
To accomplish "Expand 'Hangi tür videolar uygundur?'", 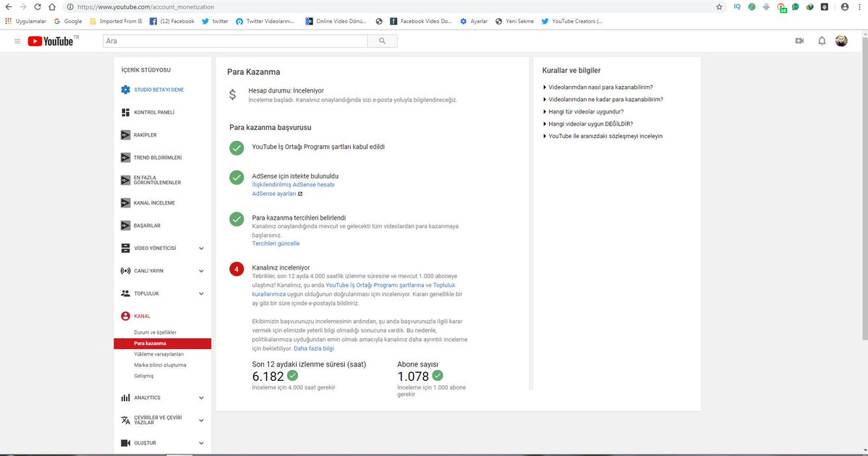I will click(583, 111).
